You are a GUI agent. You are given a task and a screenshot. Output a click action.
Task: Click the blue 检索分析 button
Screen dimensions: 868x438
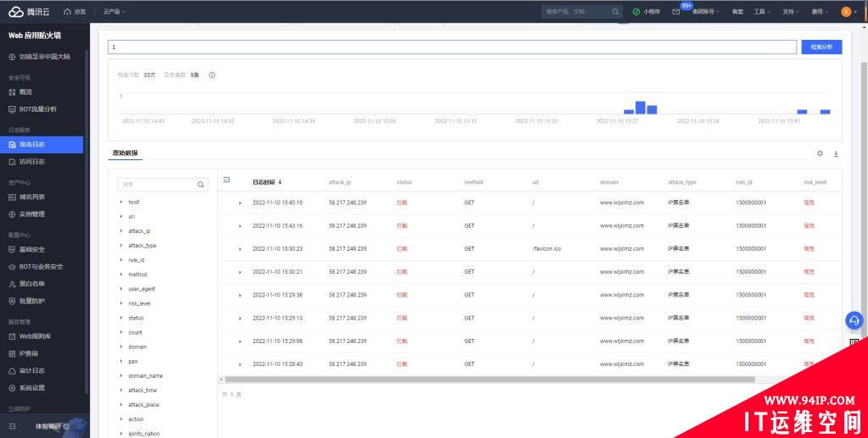(x=821, y=47)
